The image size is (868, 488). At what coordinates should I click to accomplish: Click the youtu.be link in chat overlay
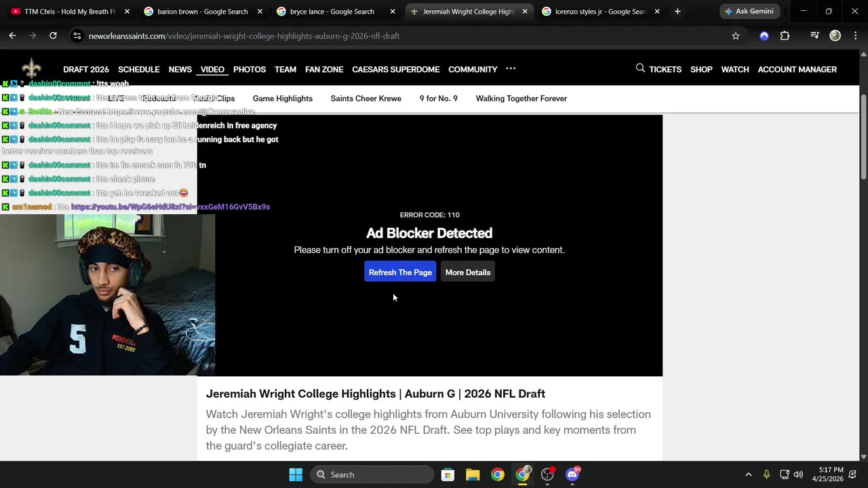coord(170,207)
